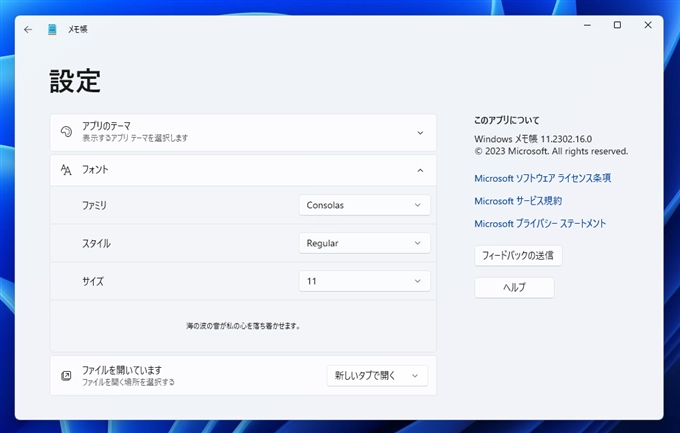Open the サイズ 11 dropdown
Viewport: 680px width, 433px height.
(364, 281)
